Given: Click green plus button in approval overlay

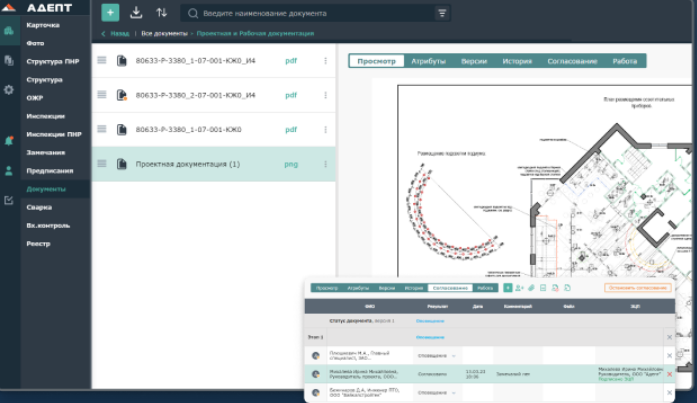Looking at the screenshot, I should [508, 288].
